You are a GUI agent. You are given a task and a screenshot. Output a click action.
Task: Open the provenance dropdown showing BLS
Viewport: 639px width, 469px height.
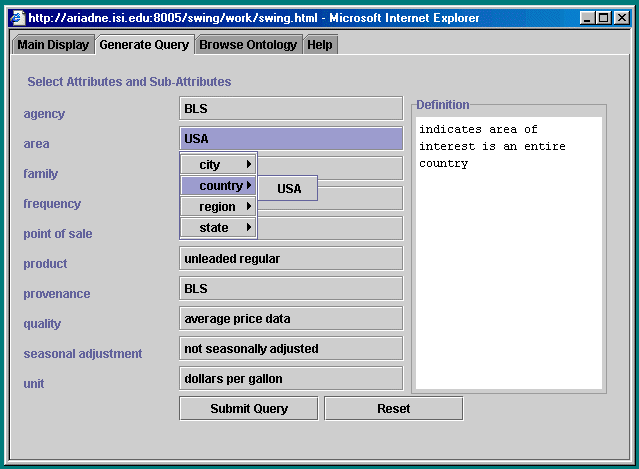pyautogui.click(x=290, y=289)
